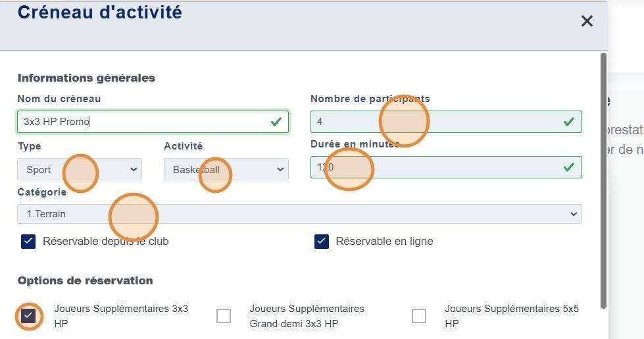Image resolution: width=644 pixels, height=339 pixels.
Task: Close the Créneau d'activité dialog
Action: tap(587, 21)
